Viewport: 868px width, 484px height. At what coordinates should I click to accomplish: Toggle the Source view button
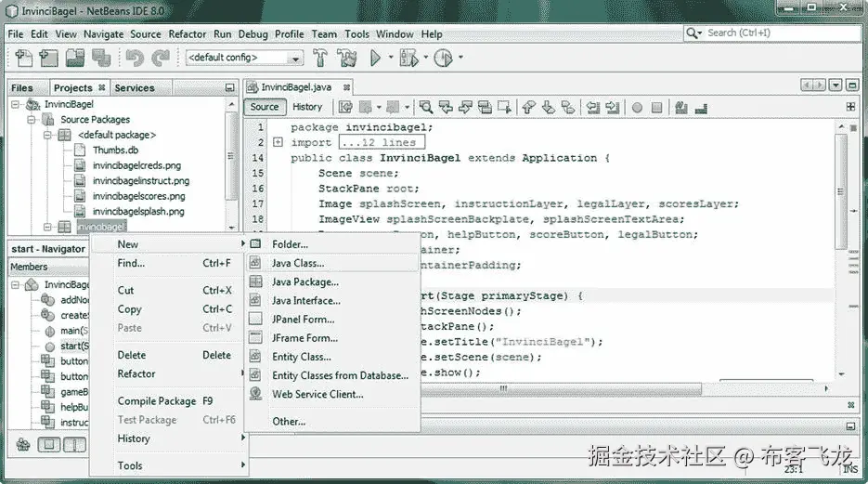click(265, 107)
